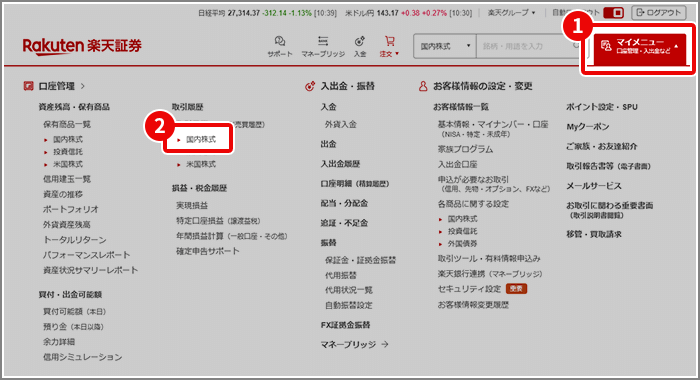Viewport: 700px width, 380px height.
Task: Select 国内株式 under 保有商品一覧
Action: coord(67,139)
